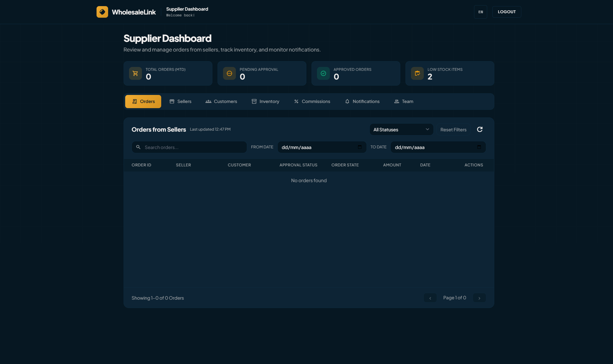Click the SELLER column header
The height and width of the screenshot is (364, 613).
pos(183,165)
